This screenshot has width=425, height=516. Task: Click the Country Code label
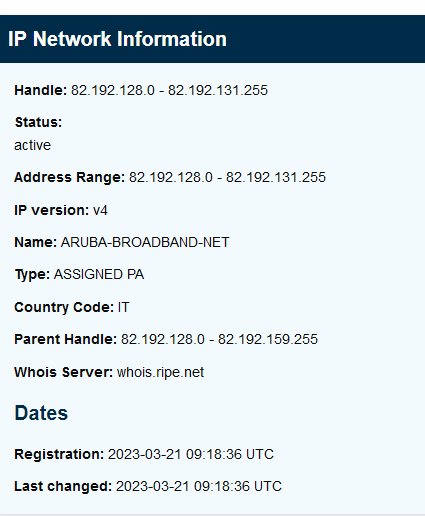click(x=64, y=307)
